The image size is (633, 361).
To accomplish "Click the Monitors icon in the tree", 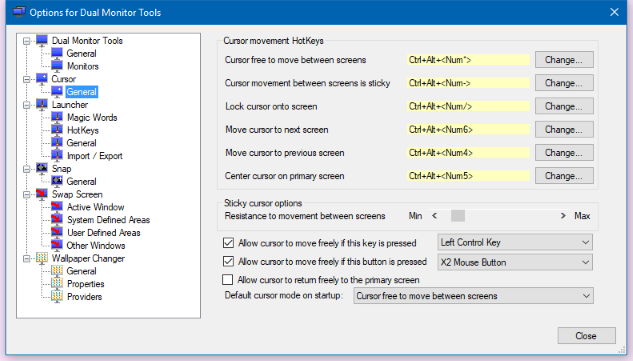I will point(57,66).
